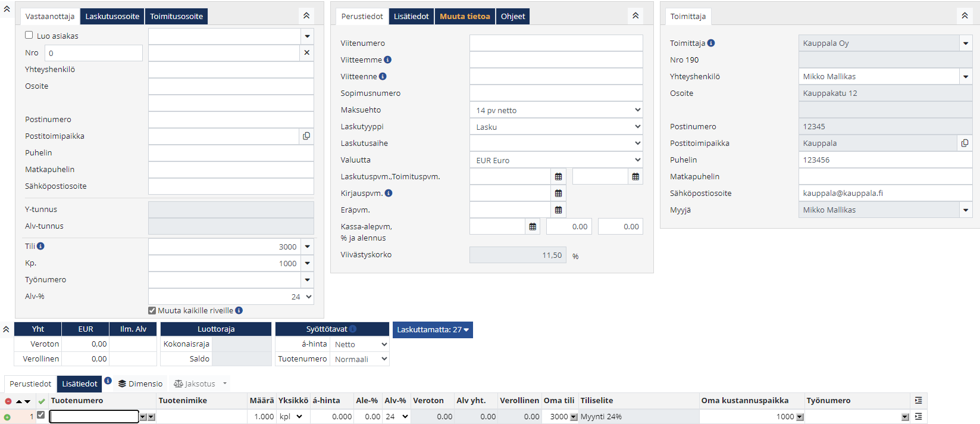Viewport: 980px width, 424px height.
Task: Enable the Luo asiakas checkbox
Action: coord(29,35)
